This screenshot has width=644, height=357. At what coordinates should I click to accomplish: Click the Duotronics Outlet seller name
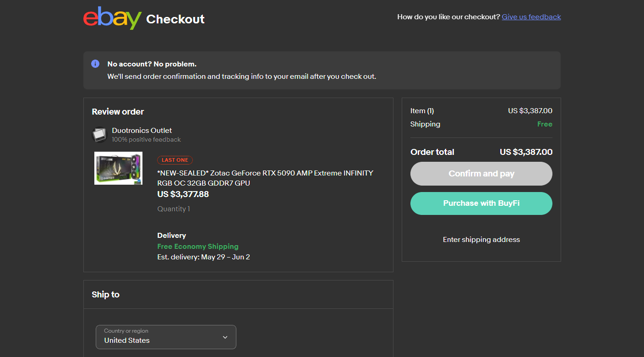(x=142, y=131)
